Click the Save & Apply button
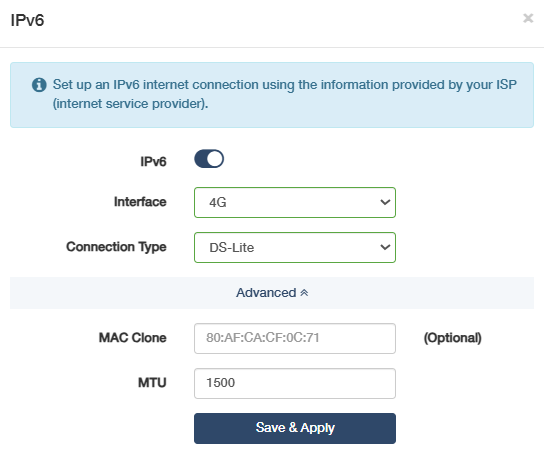This screenshot has width=544, height=468. 295,428
